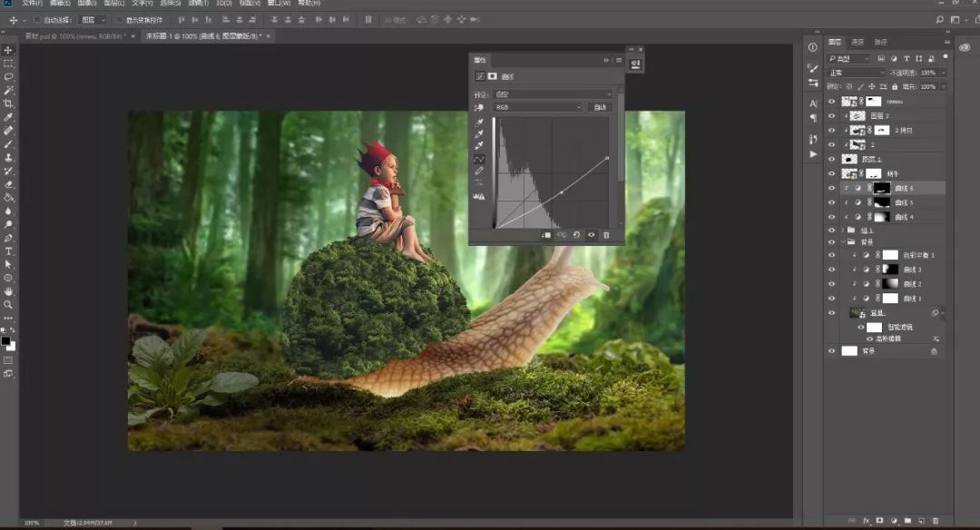
Task: Collapse the Properties panel with double arrows
Action: [605, 60]
